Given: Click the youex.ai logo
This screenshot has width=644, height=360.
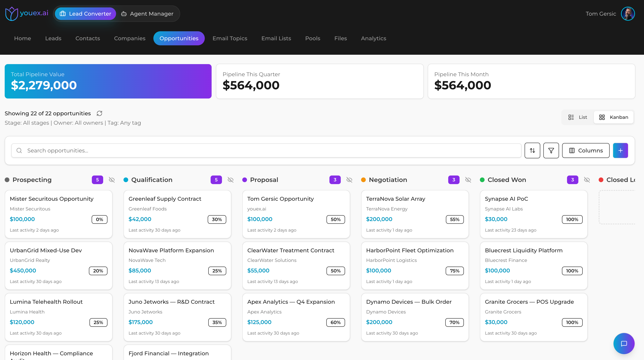Looking at the screenshot, I should click(27, 13).
